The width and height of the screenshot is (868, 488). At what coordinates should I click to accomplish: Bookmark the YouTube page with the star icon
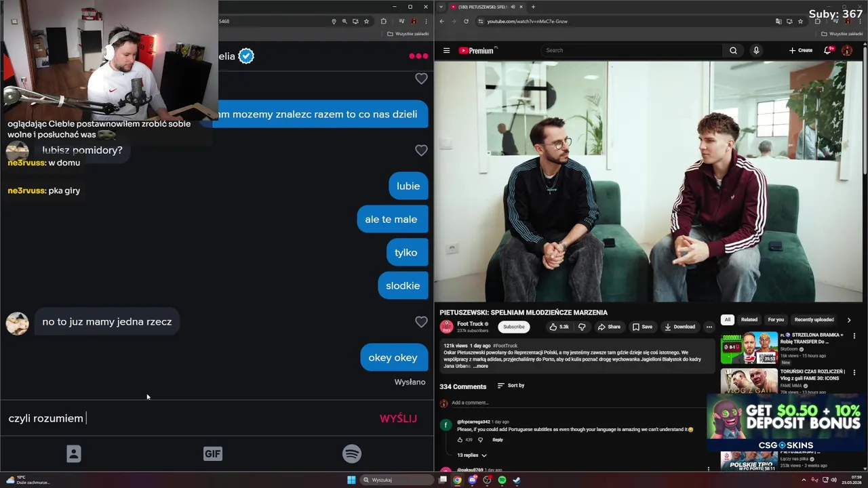[x=800, y=21]
